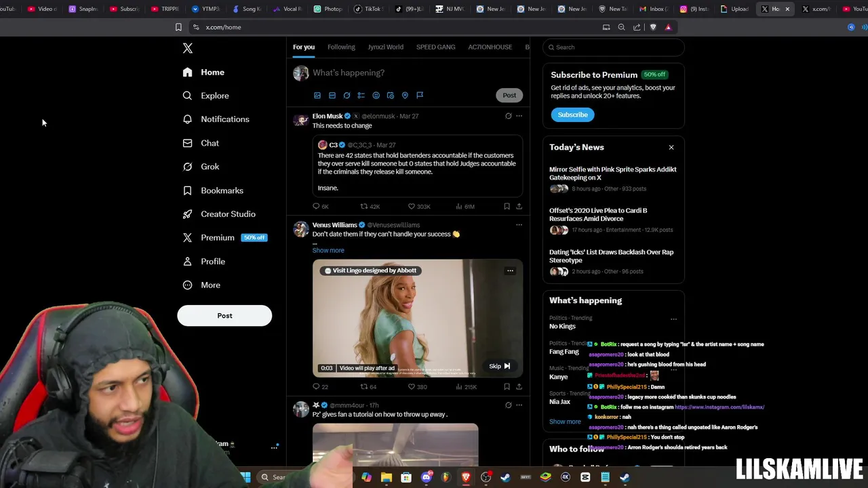Repost Venus Williams' post with 64 reposts
868x488 pixels.
point(368,387)
